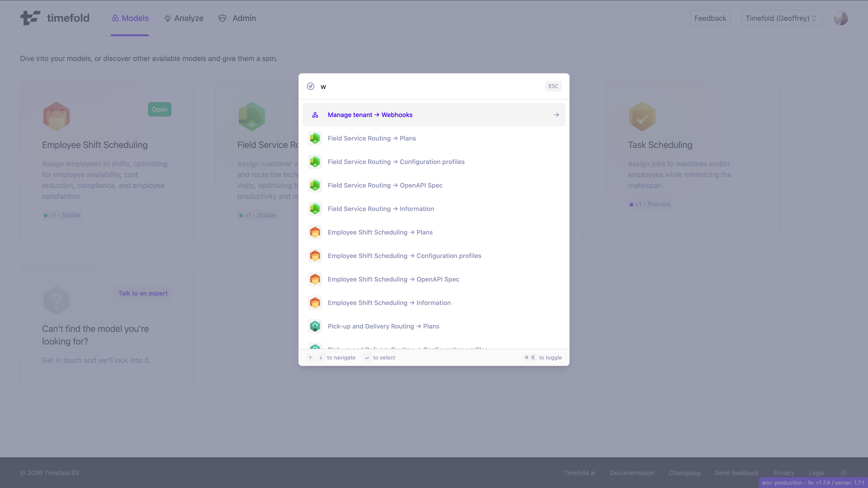Click icon beside Field Service Routing Information
868x488 pixels.
tap(315, 209)
